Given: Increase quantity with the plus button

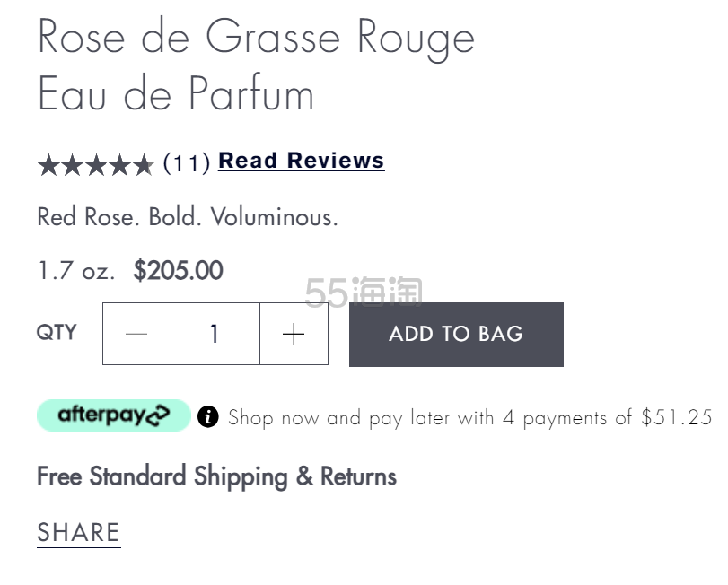Looking at the screenshot, I should pos(294,334).
